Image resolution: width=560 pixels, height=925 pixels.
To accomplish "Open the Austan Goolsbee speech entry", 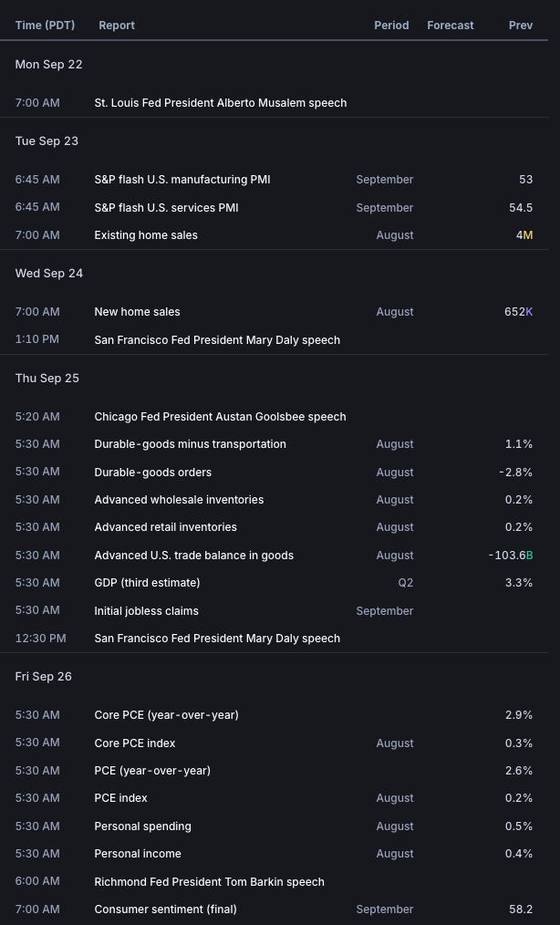I will pyautogui.click(x=220, y=417).
